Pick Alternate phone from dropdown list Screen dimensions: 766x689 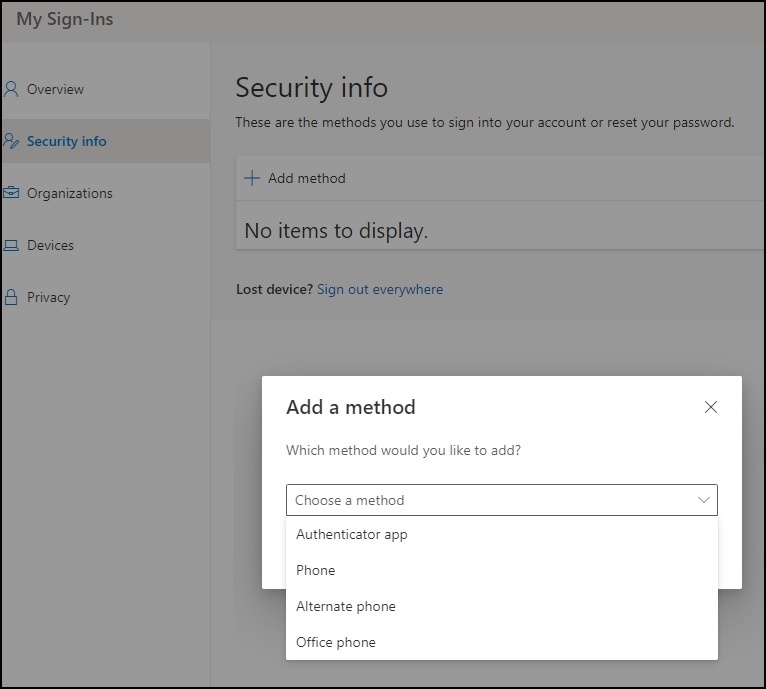(346, 606)
